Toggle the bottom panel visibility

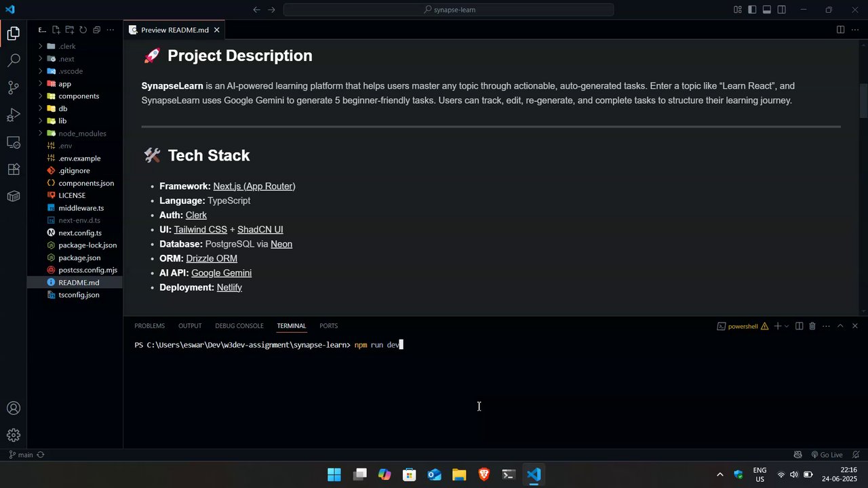coord(767,9)
